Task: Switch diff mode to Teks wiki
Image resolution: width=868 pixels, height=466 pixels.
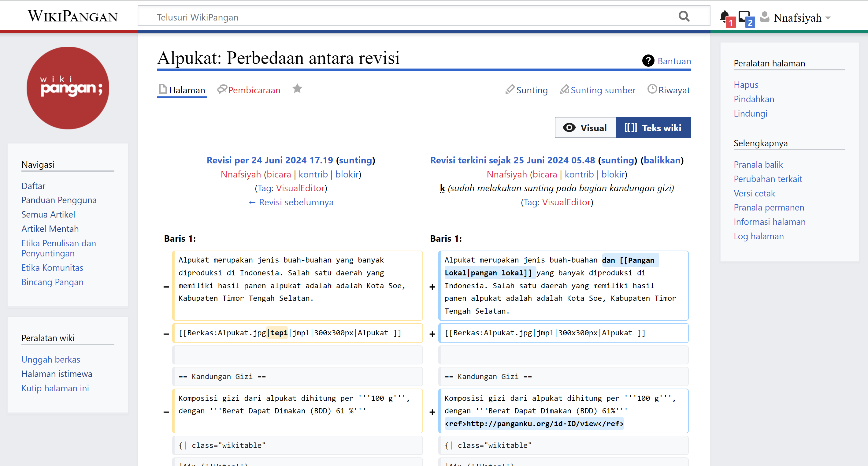Action: pyautogui.click(x=653, y=128)
